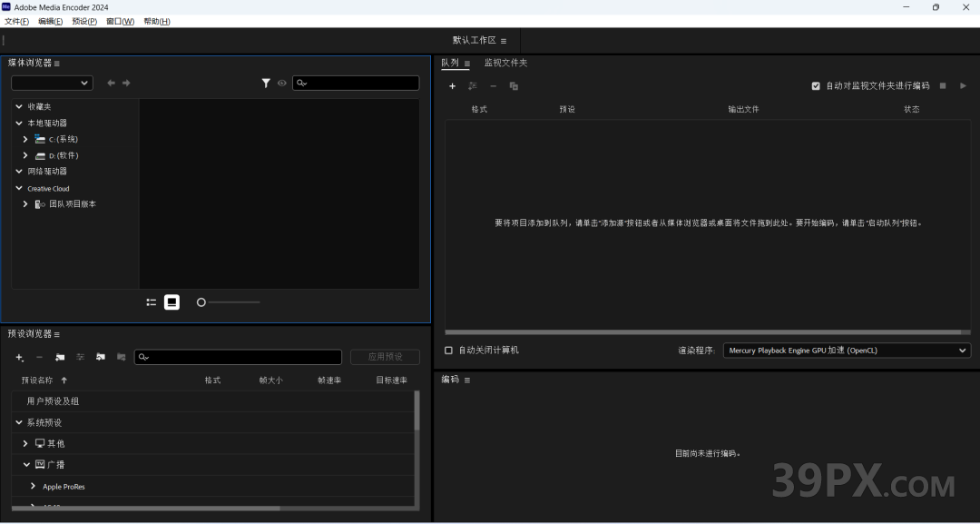Viewport: 980px width, 524px height.
Task: Delete the selected preset
Action: [39, 357]
